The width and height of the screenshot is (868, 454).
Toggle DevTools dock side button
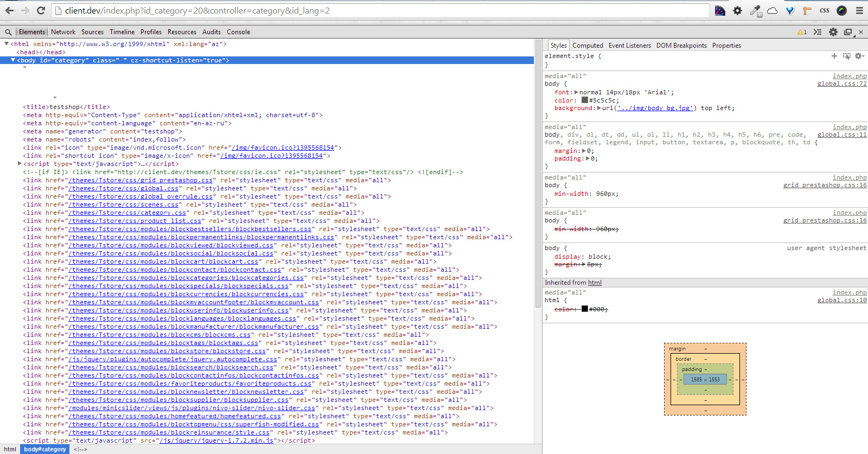[848, 32]
